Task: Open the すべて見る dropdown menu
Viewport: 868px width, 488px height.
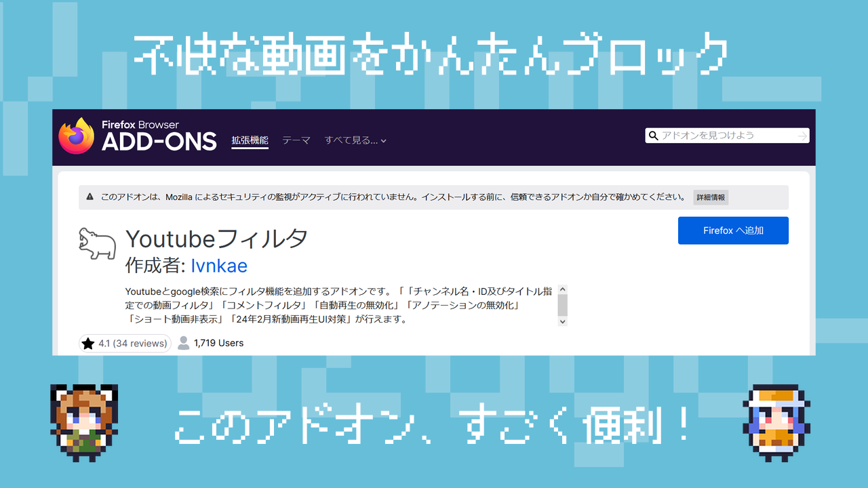Action: pos(355,140)
